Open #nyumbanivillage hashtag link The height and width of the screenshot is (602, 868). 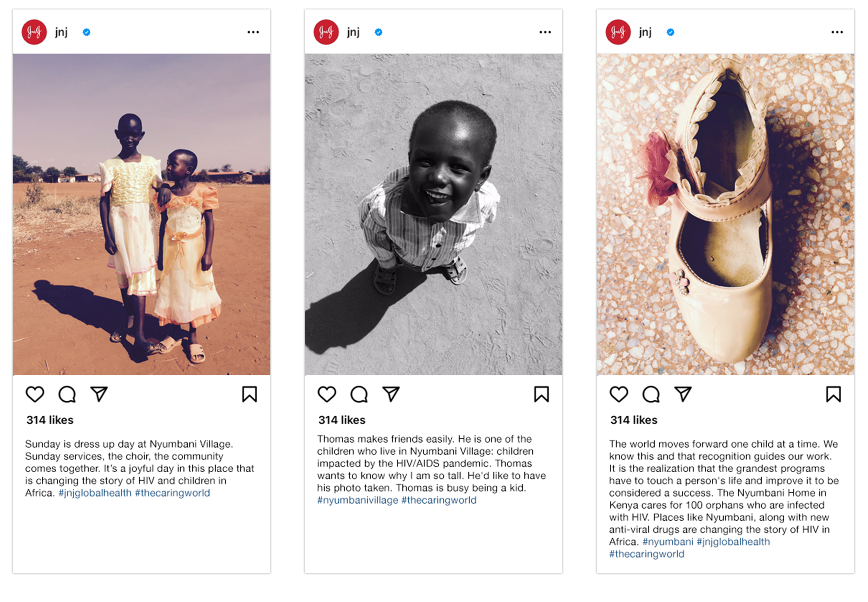[x=357, y=500]
